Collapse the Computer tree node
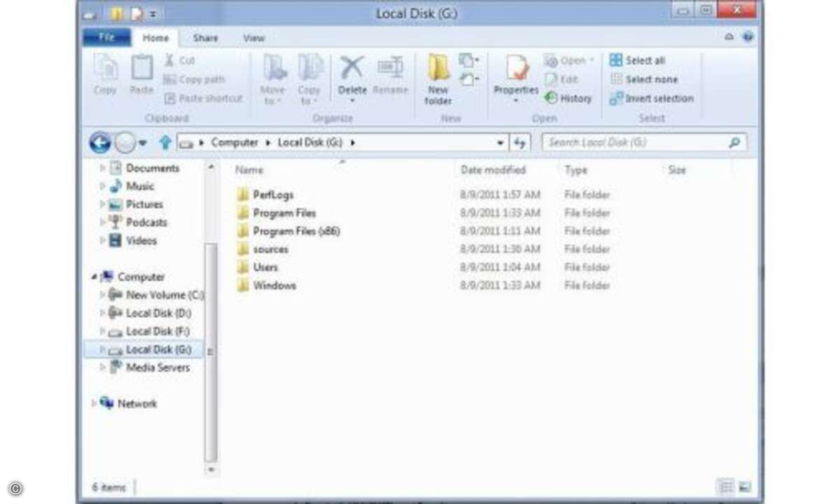 tap(94, 277)
